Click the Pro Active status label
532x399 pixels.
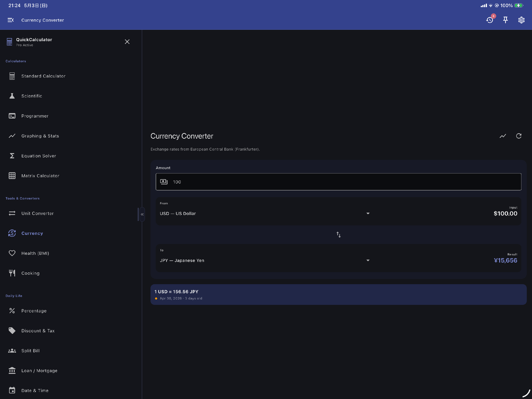[25, 45]
